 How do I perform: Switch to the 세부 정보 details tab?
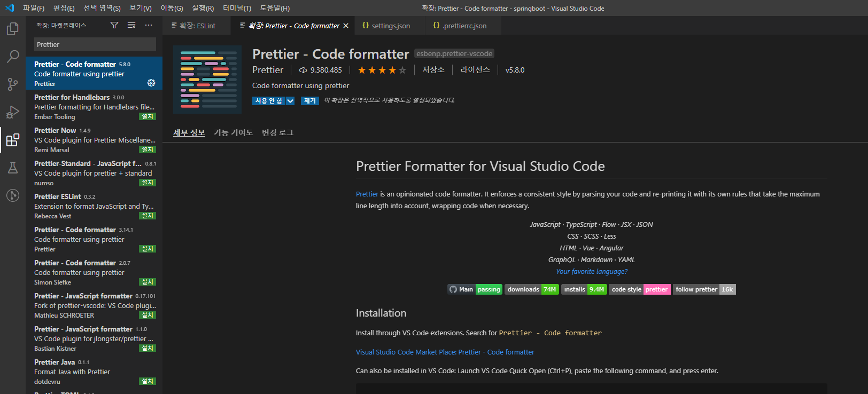click(189, 132)
